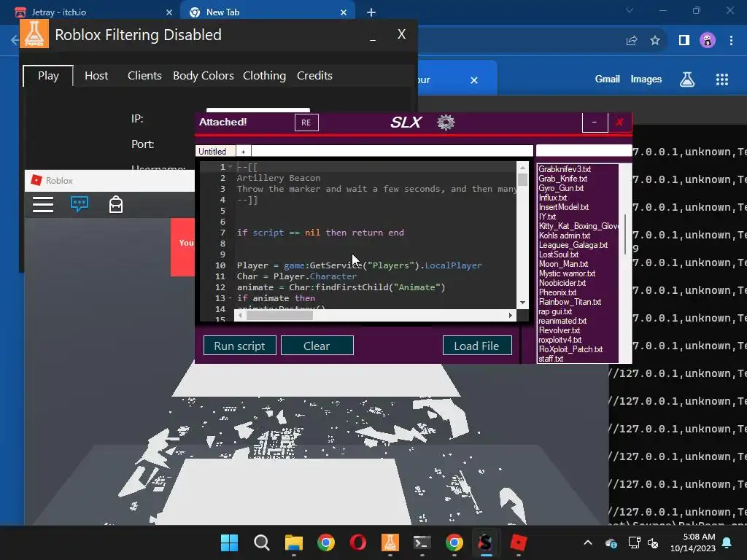The height and width of the screenshot is (560, 747).
Task: Select rap gui.txt script
Action: [555, 311]
